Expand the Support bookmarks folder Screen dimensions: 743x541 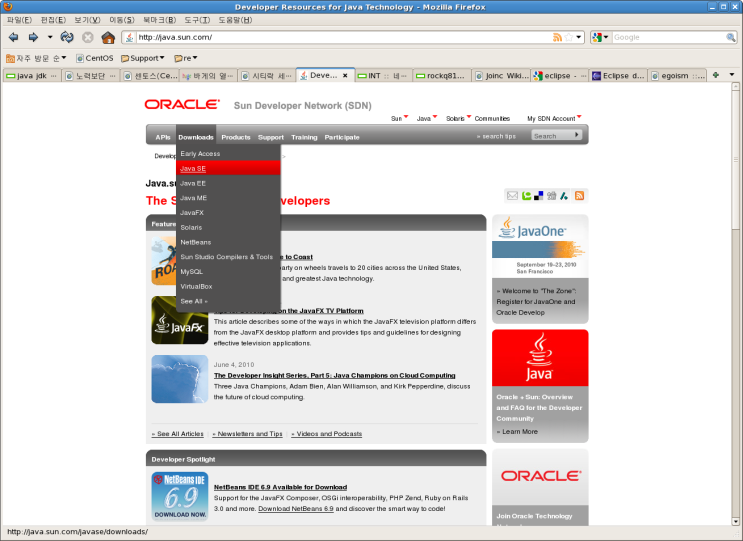[142, 58]
